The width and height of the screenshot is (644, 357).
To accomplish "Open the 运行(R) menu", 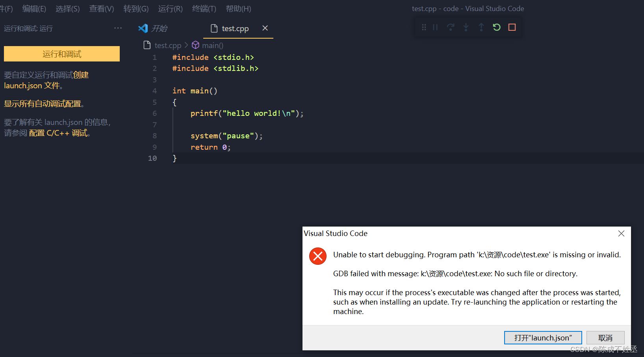I will pos(170,9).
